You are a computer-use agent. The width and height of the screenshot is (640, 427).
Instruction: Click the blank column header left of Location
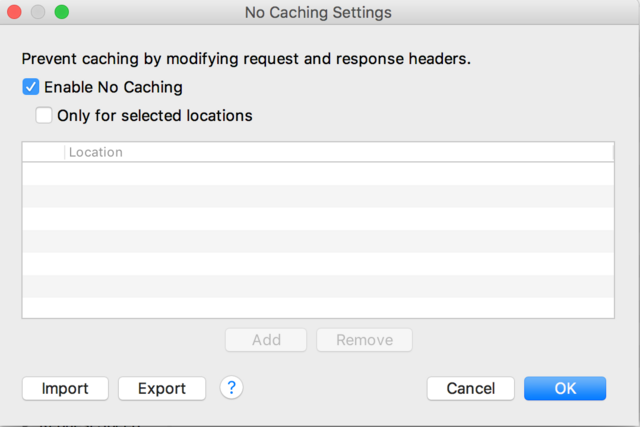point(43,152)
